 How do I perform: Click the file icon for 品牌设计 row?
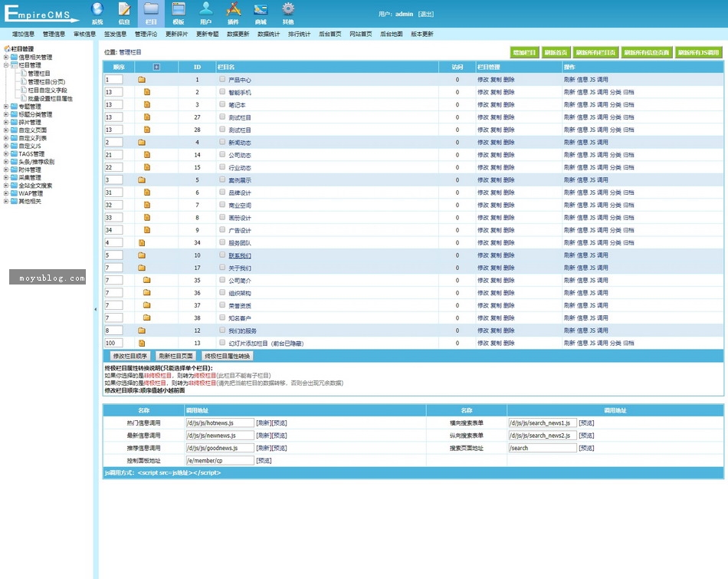[147, 192]
